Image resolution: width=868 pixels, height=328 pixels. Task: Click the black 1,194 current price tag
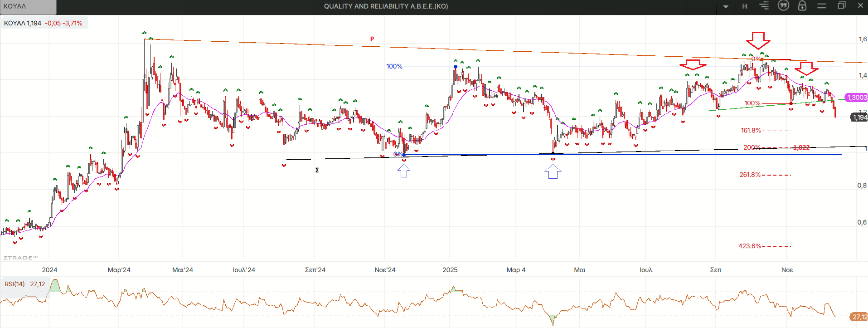859,117
